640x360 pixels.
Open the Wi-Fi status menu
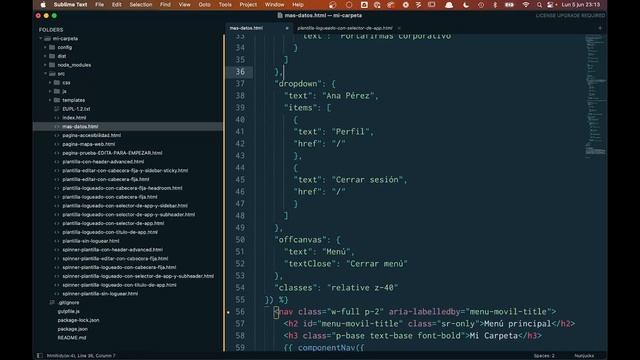click(526, 5)
